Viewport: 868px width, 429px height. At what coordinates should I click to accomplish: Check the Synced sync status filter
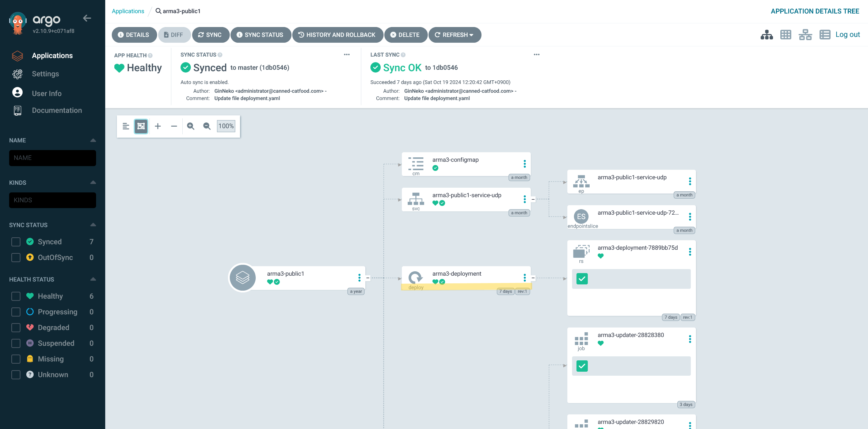(x=16, y=242)
